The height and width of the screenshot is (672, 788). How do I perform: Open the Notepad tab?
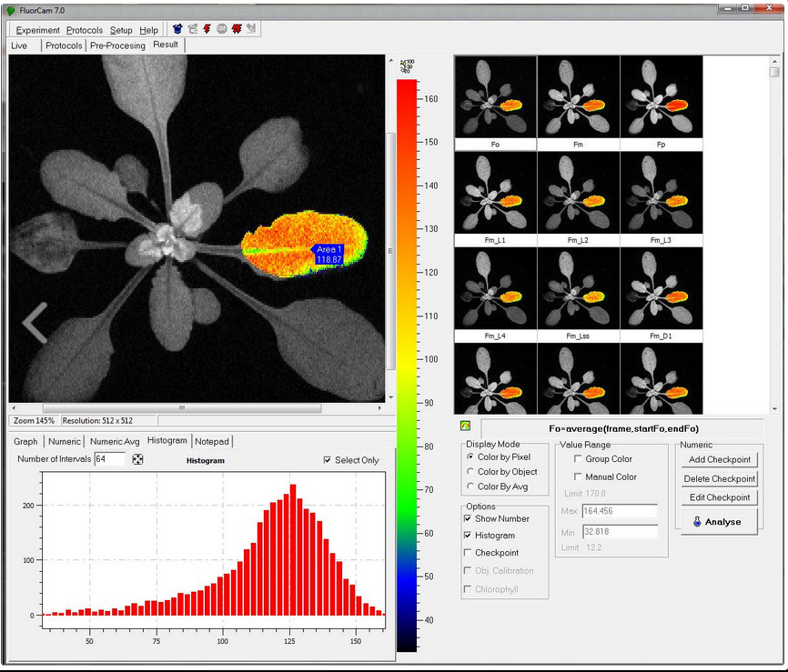coord(212,441)
